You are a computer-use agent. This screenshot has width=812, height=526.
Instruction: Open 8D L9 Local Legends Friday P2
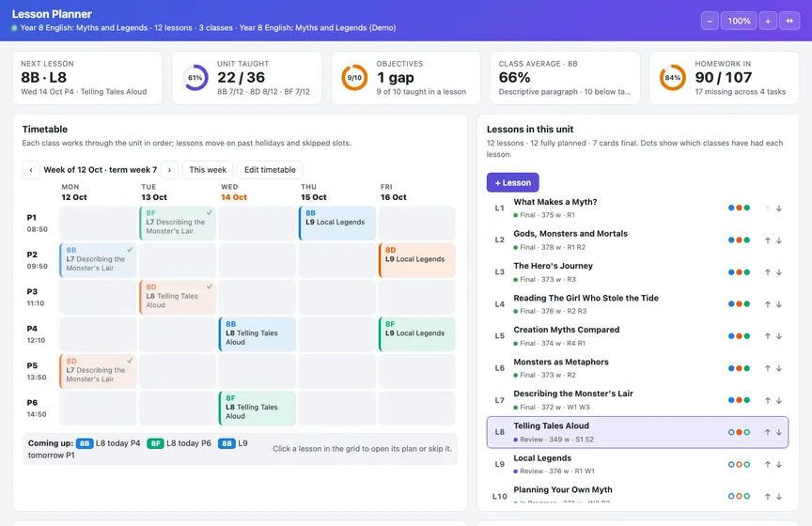click(x=417, y=260)
